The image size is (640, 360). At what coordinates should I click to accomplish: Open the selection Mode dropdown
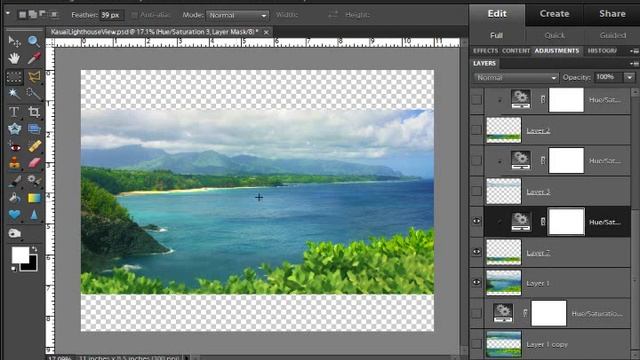pyautogui.click(x=238, y=15)
